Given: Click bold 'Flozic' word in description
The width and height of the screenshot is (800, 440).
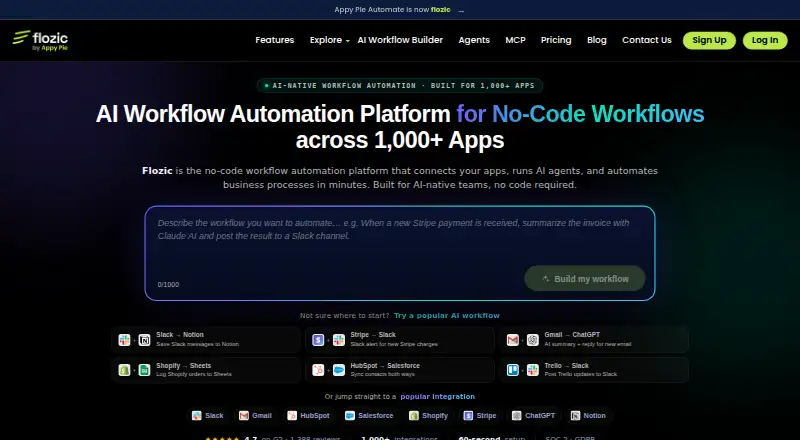Looking at the screenshot, I should (157, 170).
